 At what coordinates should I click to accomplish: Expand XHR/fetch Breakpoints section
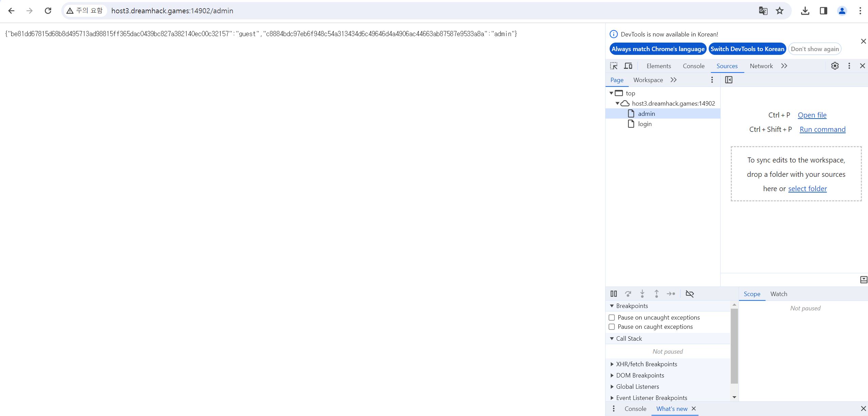(x=646, y=364)
